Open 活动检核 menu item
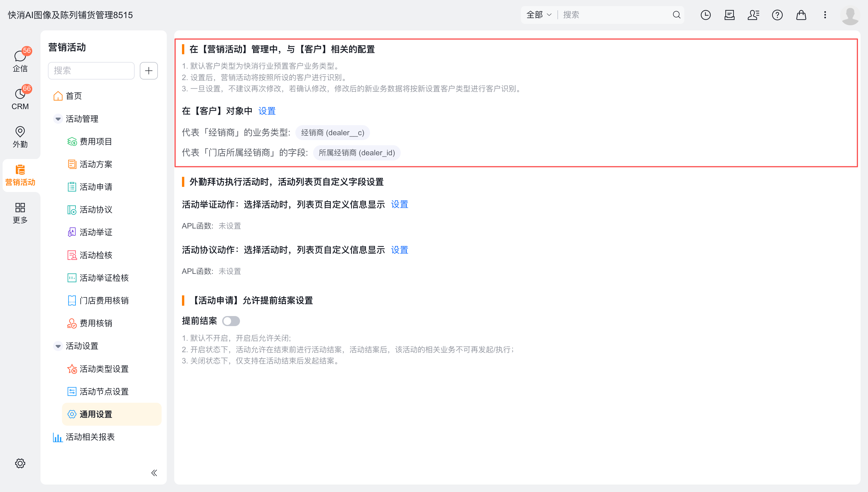 tap(90, 255)
